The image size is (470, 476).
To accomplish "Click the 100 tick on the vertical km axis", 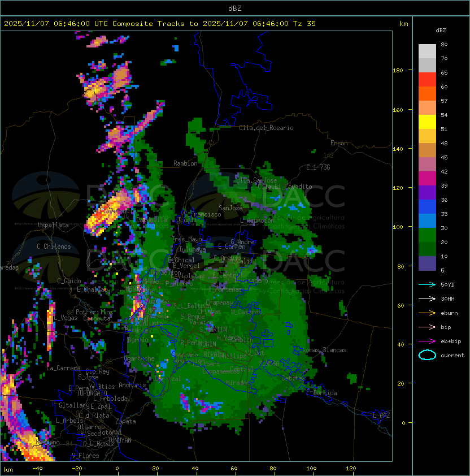I will coord(398,227).
